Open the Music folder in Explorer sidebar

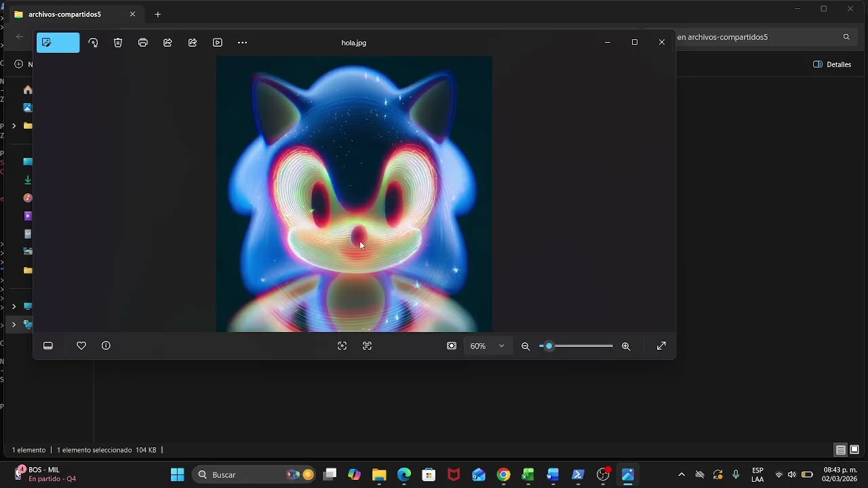[x=28, y=198]
